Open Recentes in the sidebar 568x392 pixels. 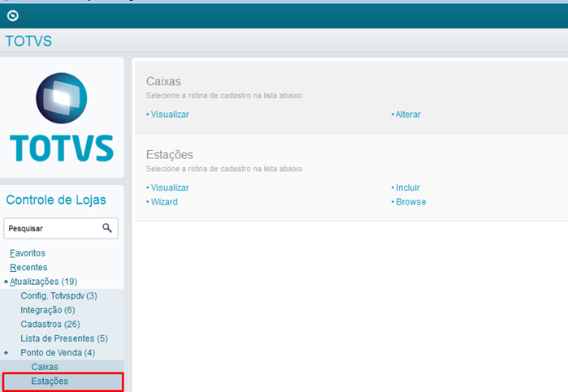(x=28, y=267)
